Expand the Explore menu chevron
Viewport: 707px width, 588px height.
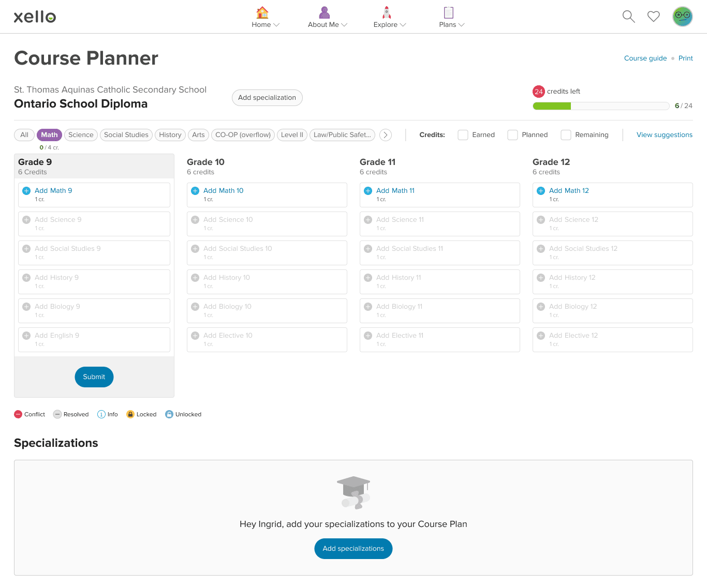(x=403, y=25)
